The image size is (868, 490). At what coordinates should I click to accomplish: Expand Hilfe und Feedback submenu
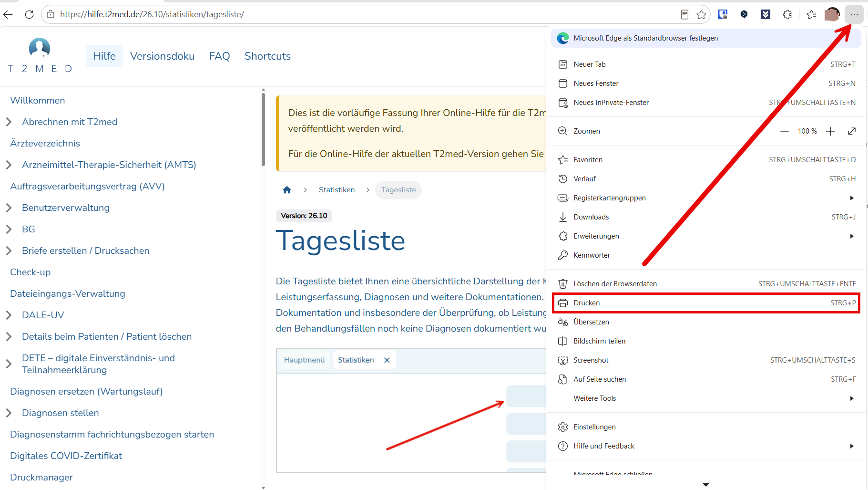[x=706, y=446]
